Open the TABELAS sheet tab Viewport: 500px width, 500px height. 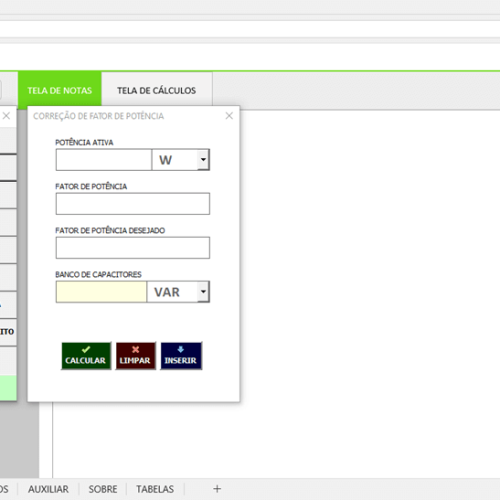coord(155,489)
